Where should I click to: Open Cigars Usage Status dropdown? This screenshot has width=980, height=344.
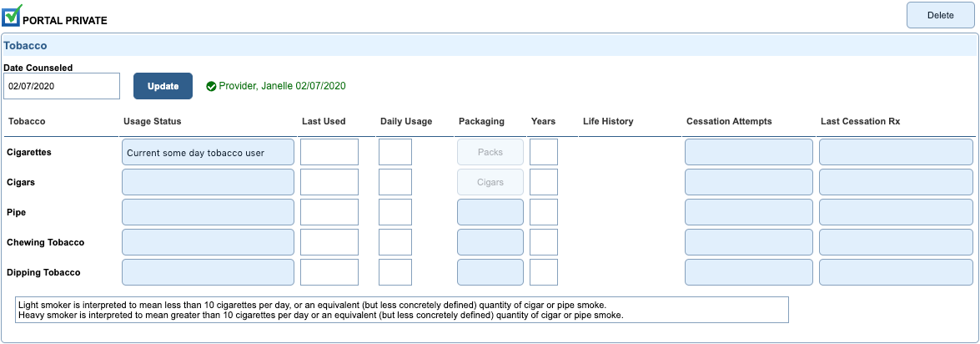coord(208,182)
